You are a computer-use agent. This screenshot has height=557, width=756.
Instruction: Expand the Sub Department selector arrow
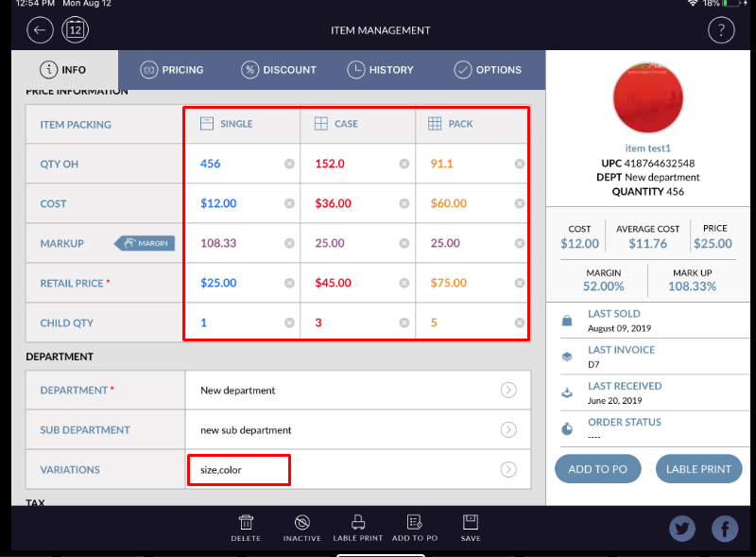[x=508, y=429]
